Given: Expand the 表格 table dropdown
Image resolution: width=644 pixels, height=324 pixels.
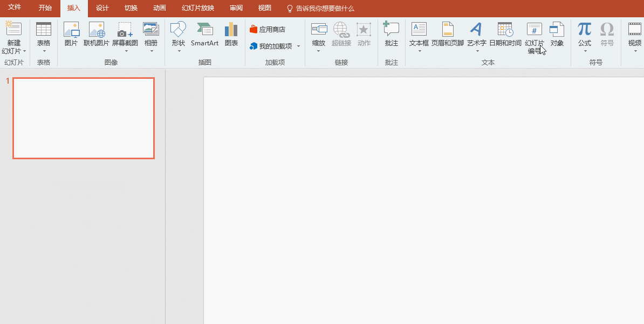Looking at the screenshot, I should click(44, 51).
